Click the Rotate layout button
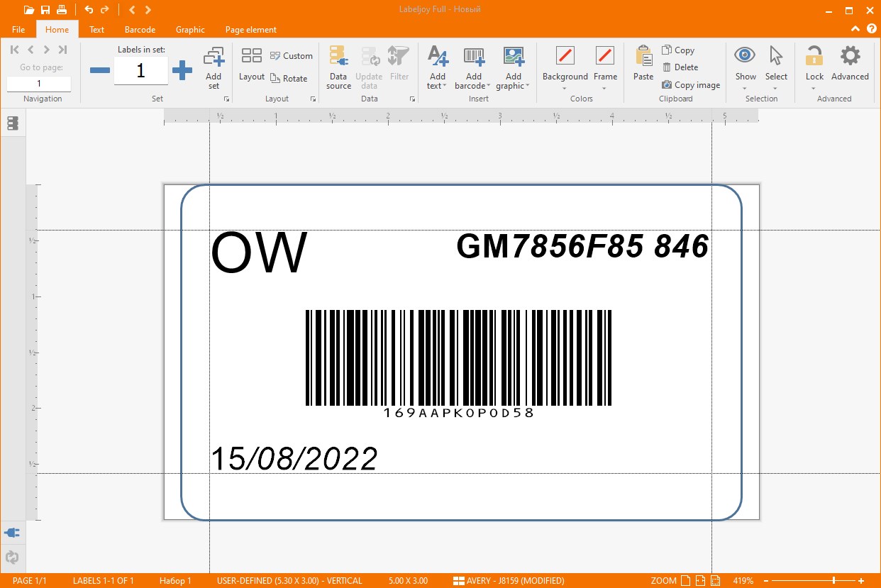The height and width of the screenshot is (588, 881). point(289,79)
